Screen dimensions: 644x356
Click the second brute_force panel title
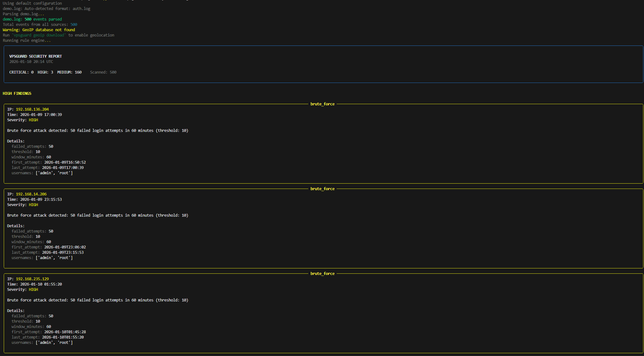(x=322, y=189)
